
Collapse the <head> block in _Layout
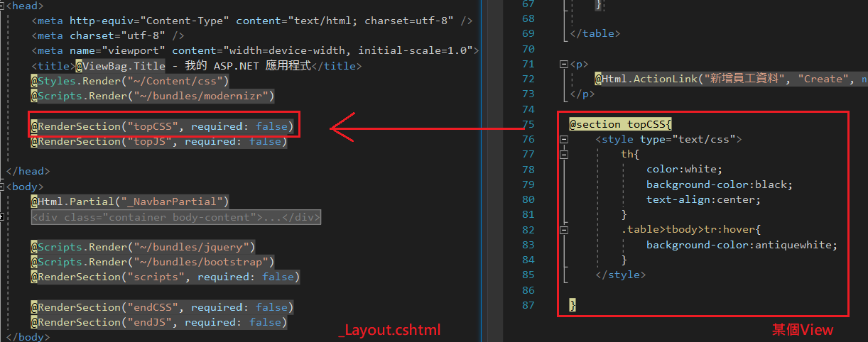pyautogui.click(x=3, y=6)
